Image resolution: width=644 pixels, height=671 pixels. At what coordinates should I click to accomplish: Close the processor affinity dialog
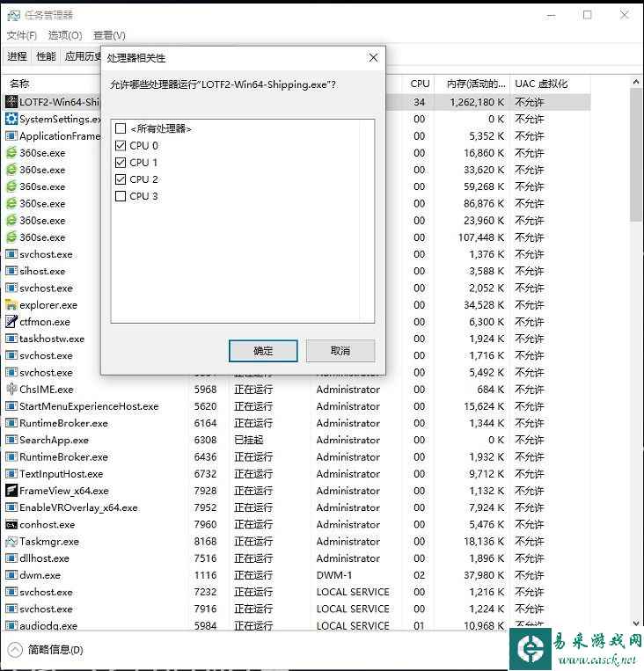[x=373, y=57]
